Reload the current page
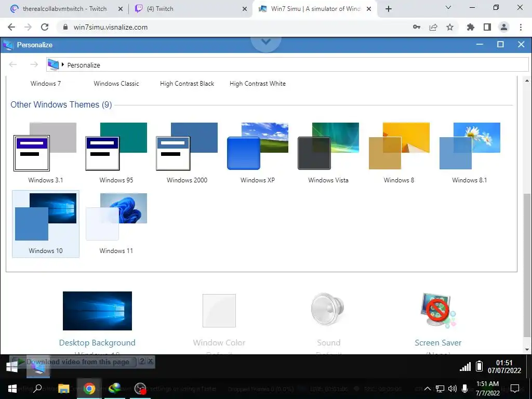Screen dimensions: 532x399 click(45, 27)
